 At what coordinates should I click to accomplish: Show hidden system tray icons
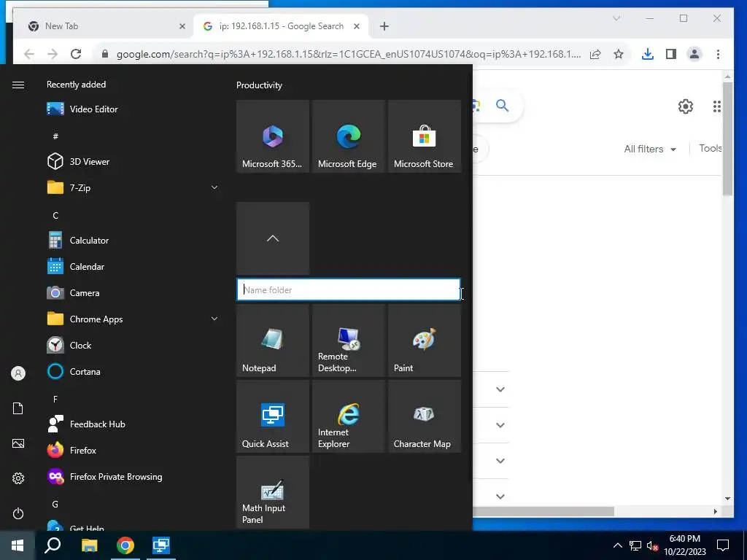click(617, 545)
